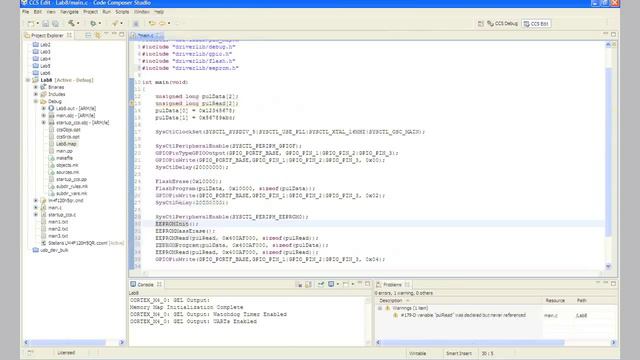640x360 pixels.
Task: Maximize the Console panel
Action: point(367,284)
